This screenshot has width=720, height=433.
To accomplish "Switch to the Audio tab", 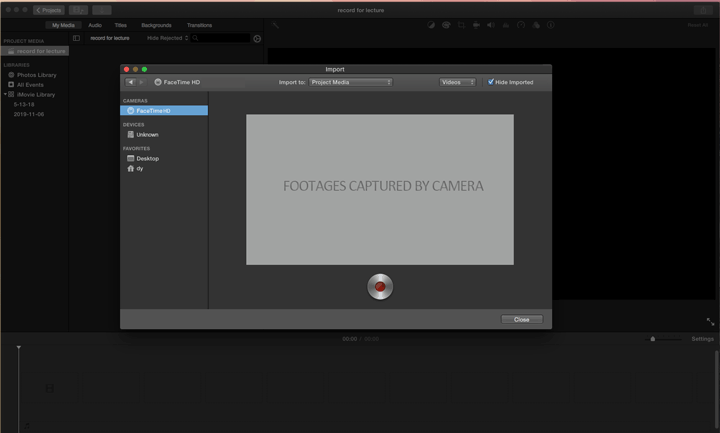I will (x=94, y=25).
